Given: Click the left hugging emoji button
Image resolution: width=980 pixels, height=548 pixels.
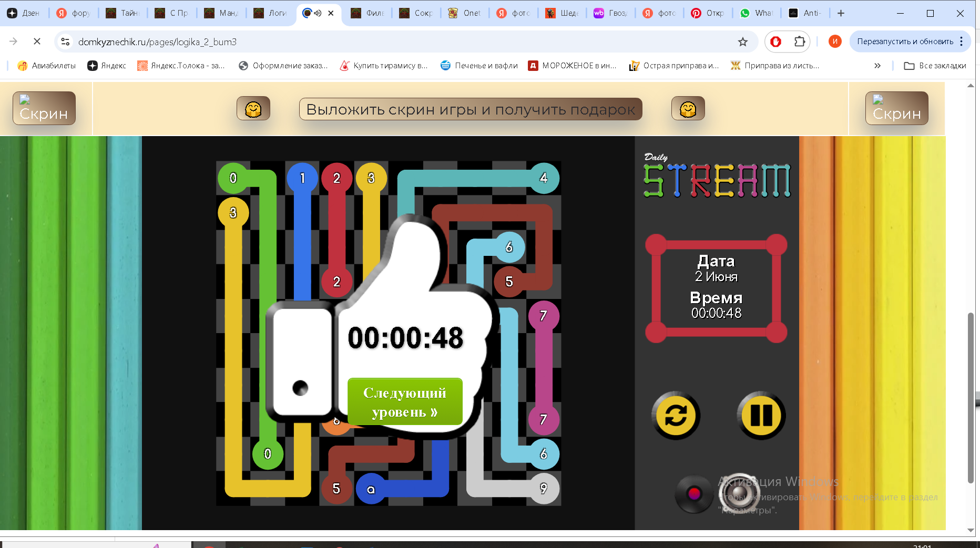Looking at the screenshot, I should pyautogui.click(x=253, y=109).
